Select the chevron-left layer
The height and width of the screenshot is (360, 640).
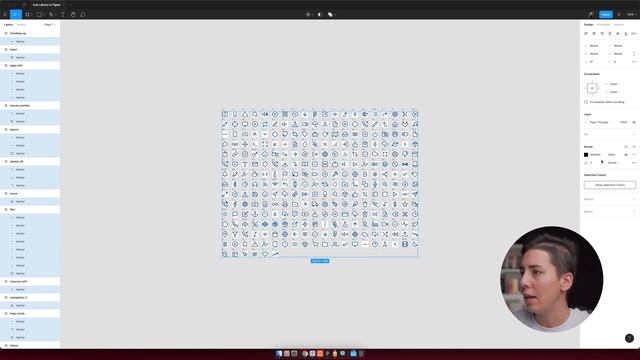click(18, 281)
